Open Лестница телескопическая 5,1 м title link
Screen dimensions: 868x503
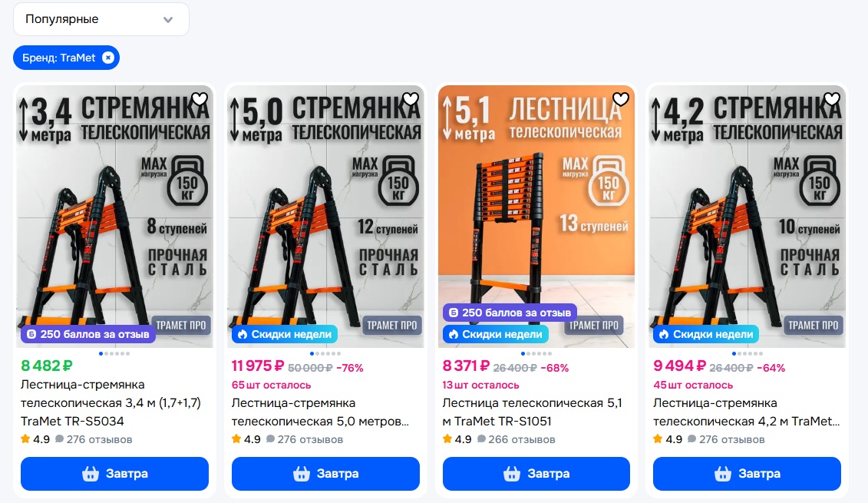point(533,412)
